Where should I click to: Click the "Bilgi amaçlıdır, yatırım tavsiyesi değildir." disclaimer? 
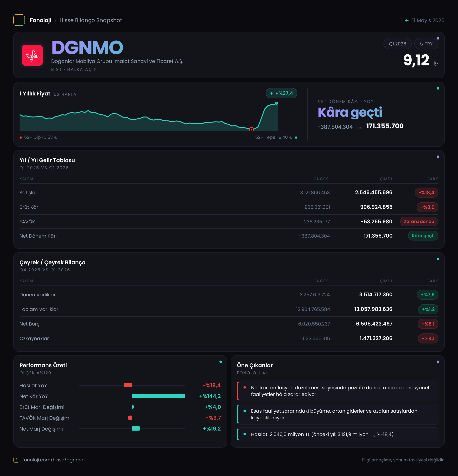coord(403,460)
